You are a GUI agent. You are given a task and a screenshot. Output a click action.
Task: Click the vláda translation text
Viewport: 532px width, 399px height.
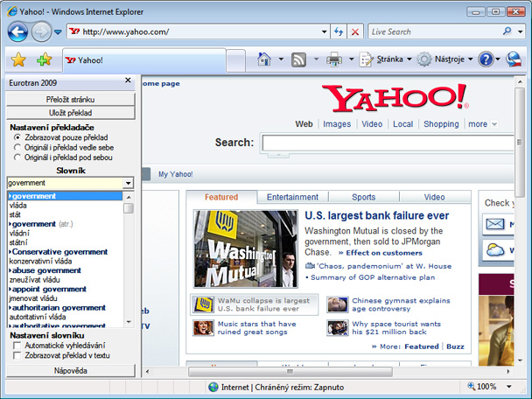18,206
